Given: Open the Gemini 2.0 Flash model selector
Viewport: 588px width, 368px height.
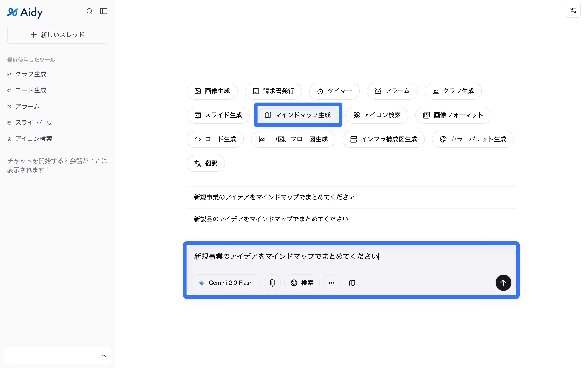Looking at the screenshot, I should [225, 283].
